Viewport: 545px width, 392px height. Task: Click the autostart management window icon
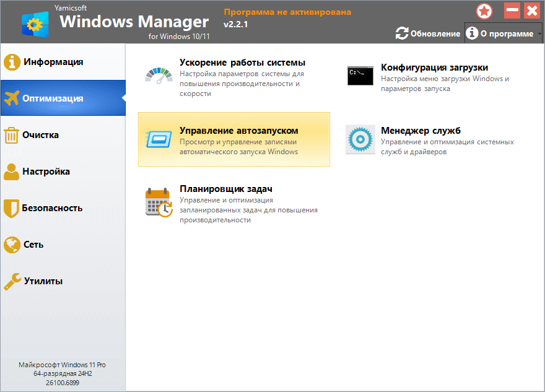159,139
